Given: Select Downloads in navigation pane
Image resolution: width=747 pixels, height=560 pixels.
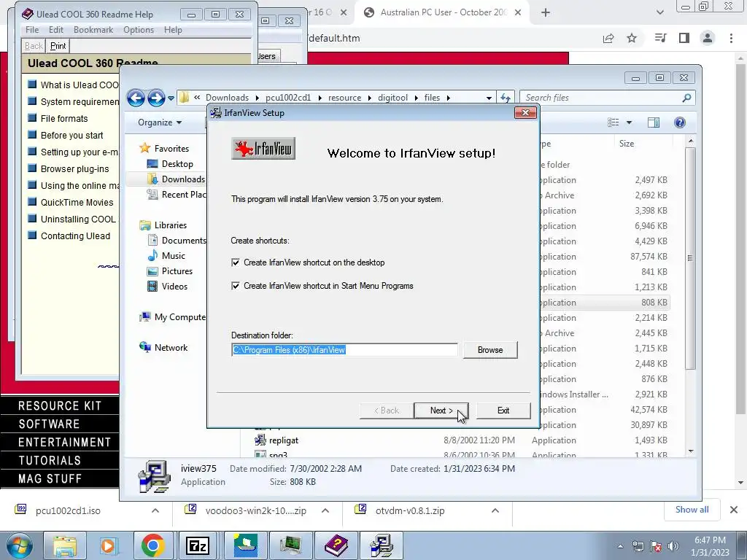Looking at the screenshot, I should [183, 179].
